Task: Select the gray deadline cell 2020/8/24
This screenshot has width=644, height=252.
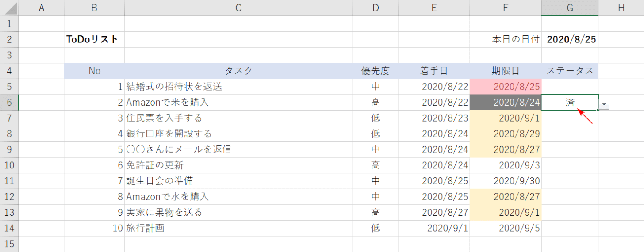Action: click(x=506, y=103)
